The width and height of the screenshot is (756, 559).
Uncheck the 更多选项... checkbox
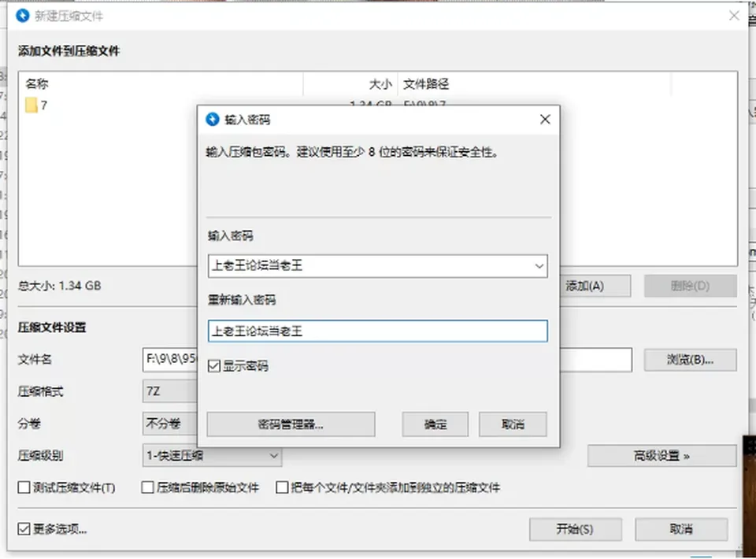[24, 529]
